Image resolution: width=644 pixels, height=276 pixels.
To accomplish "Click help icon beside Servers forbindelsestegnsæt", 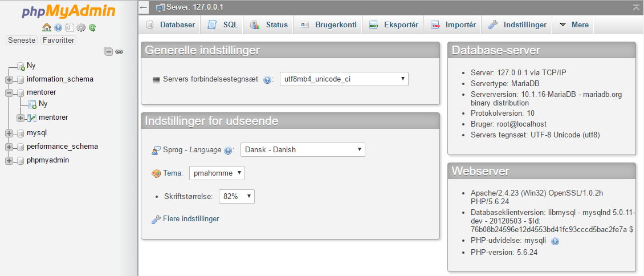I will (267, 80).
